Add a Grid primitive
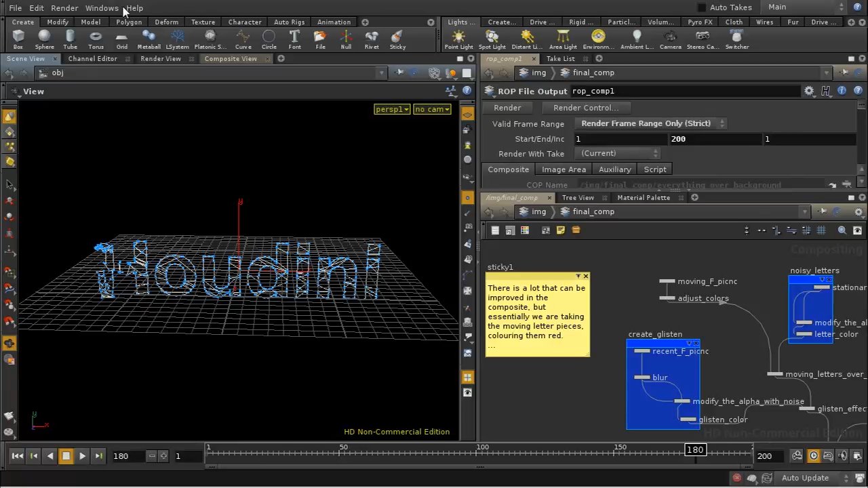The image size is (868, 488). (x=121, y=39)
